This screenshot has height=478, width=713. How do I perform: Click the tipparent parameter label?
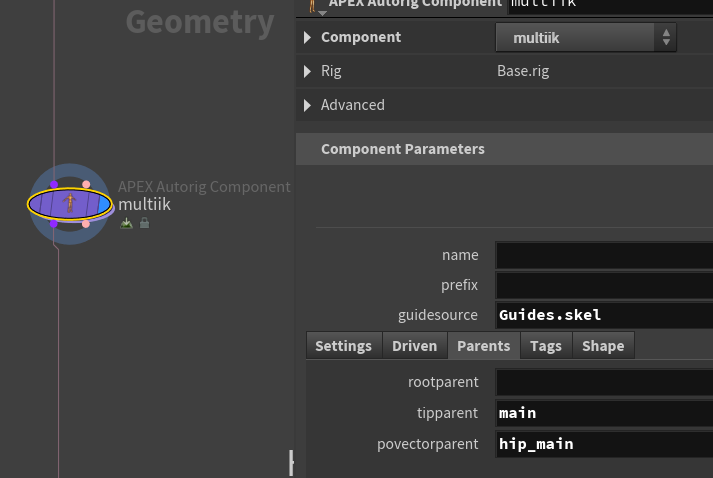[x=447, y=413]
